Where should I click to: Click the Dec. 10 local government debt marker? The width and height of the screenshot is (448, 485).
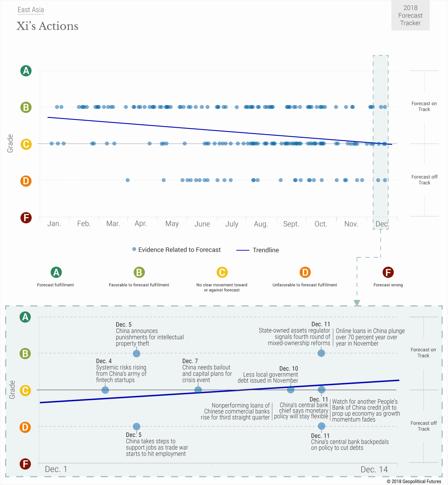[x=290, y=389]
